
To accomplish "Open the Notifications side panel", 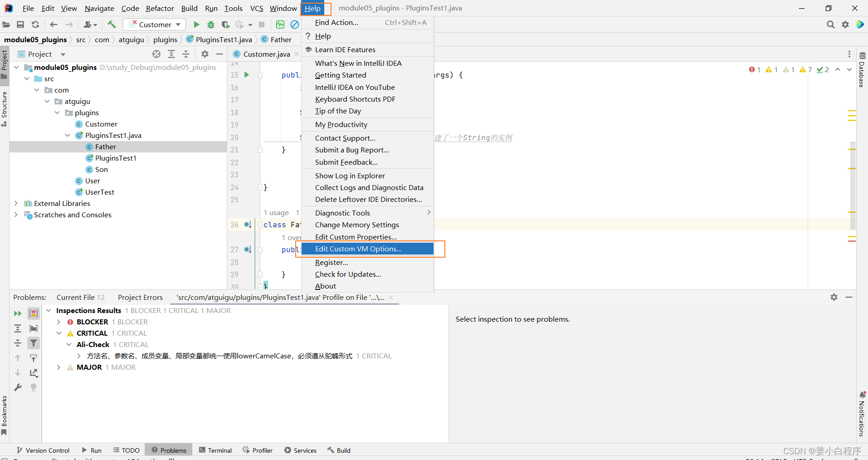I will pos(862,414).
